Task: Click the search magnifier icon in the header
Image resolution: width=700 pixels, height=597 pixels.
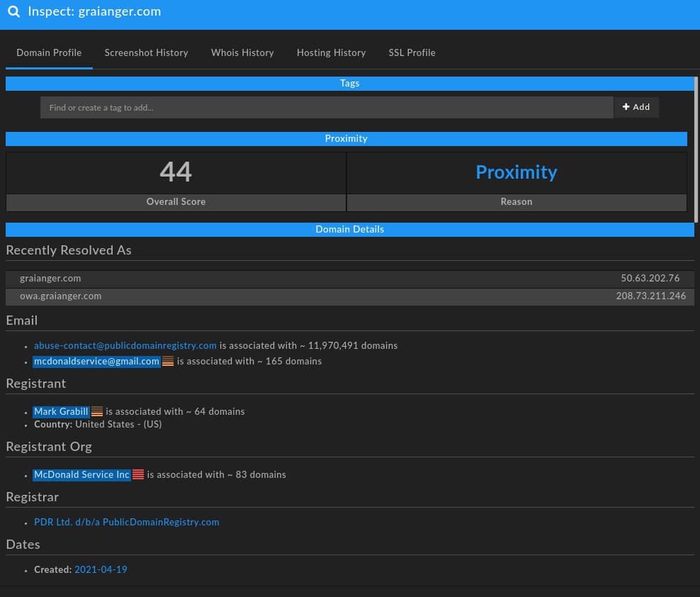Action: tap(13, 11)
